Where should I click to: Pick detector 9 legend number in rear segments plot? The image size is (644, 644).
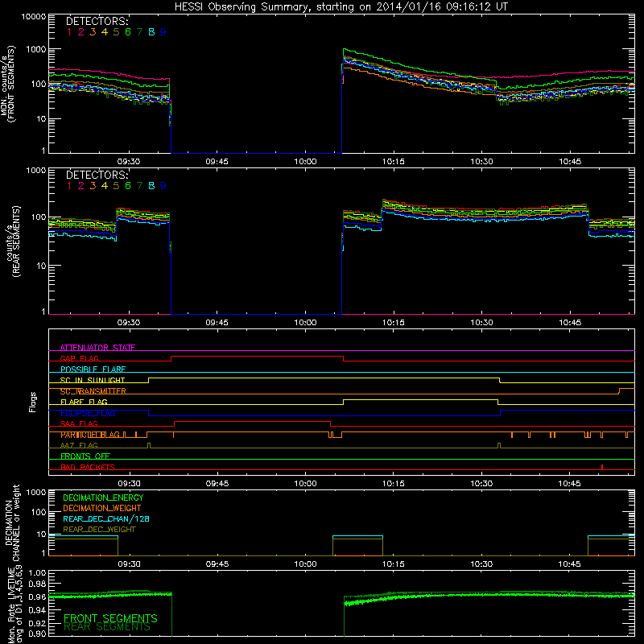click(x=163, y=186)
